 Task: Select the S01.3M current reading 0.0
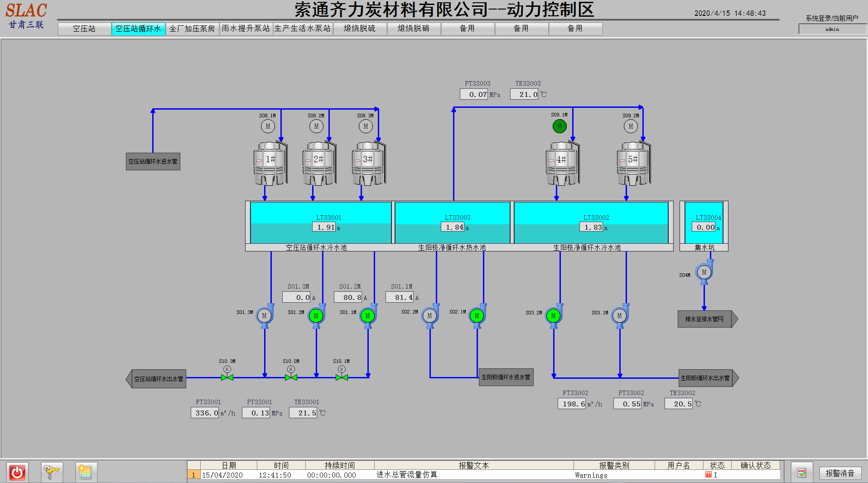click(x=297, y=297)
